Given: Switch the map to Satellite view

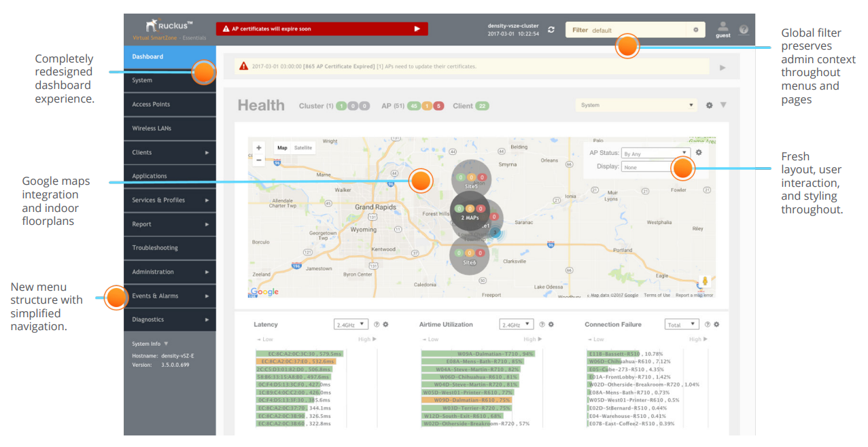Looking at the screenshot, I should coord(303,147).
